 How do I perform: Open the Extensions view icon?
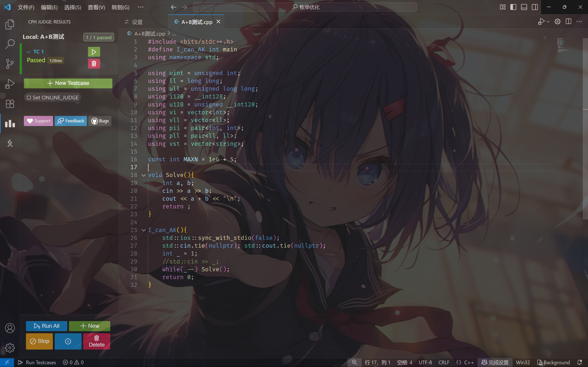point(10,104)
